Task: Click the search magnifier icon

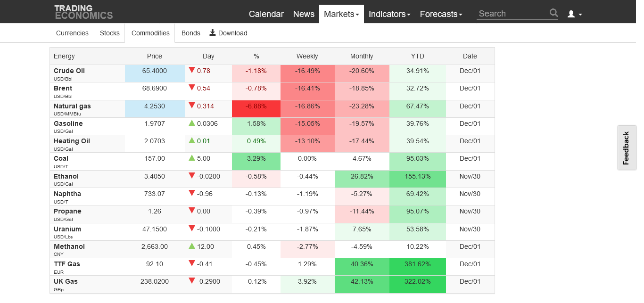Action: point(553,13)
